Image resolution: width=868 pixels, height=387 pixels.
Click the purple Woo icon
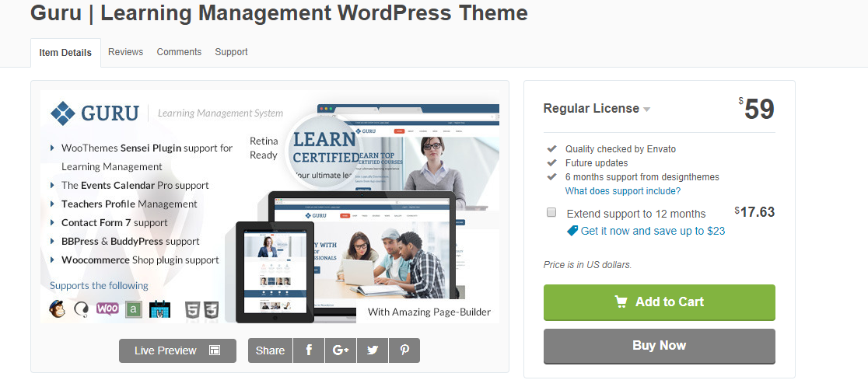(107, 309)
